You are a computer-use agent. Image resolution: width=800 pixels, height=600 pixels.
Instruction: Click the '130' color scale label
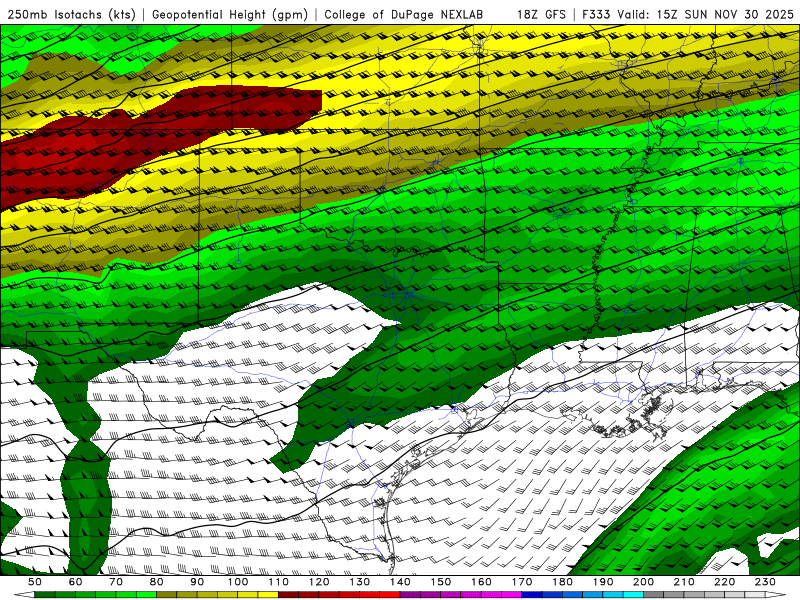pos(360,582)
